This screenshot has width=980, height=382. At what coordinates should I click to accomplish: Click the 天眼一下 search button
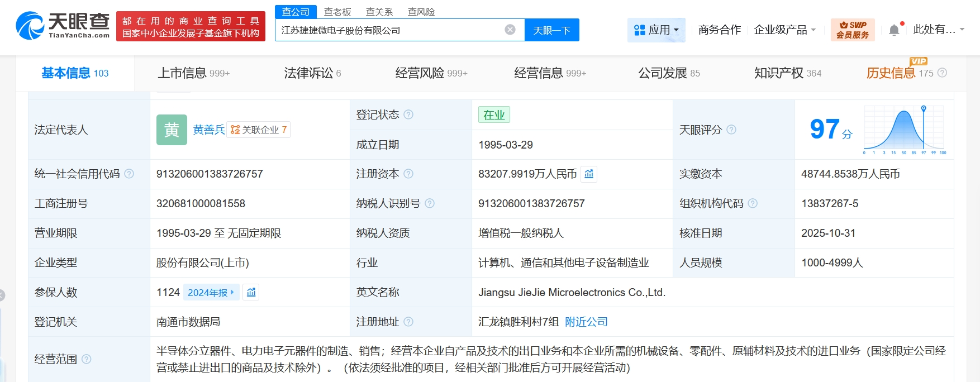tap(551, 30)
